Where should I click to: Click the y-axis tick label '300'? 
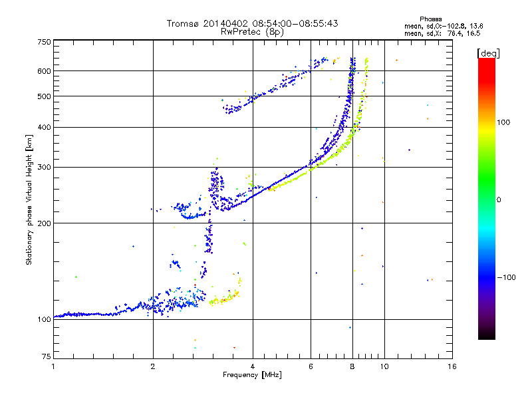(x=45, y=168)
